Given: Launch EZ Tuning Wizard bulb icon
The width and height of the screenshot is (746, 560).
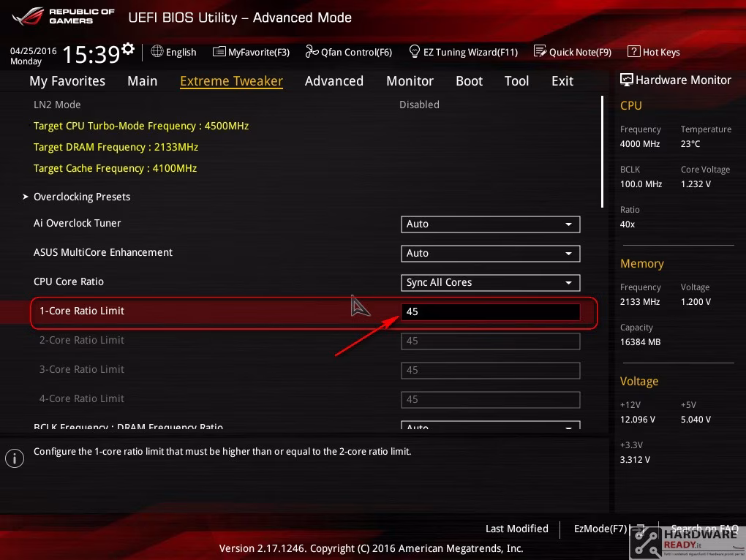Looking at the screenshot, I should (x=415, y=51).
